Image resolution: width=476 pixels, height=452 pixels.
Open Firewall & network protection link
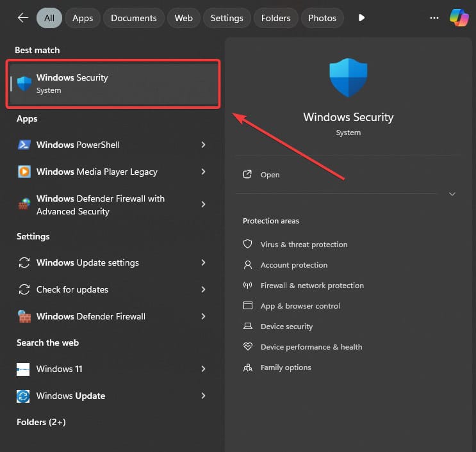[312, 286]
